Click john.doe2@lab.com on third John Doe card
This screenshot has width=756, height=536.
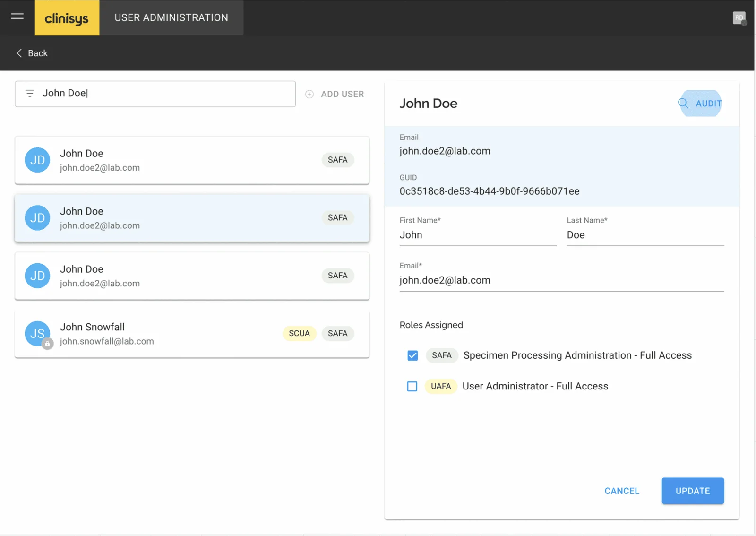tap(100, 284)
